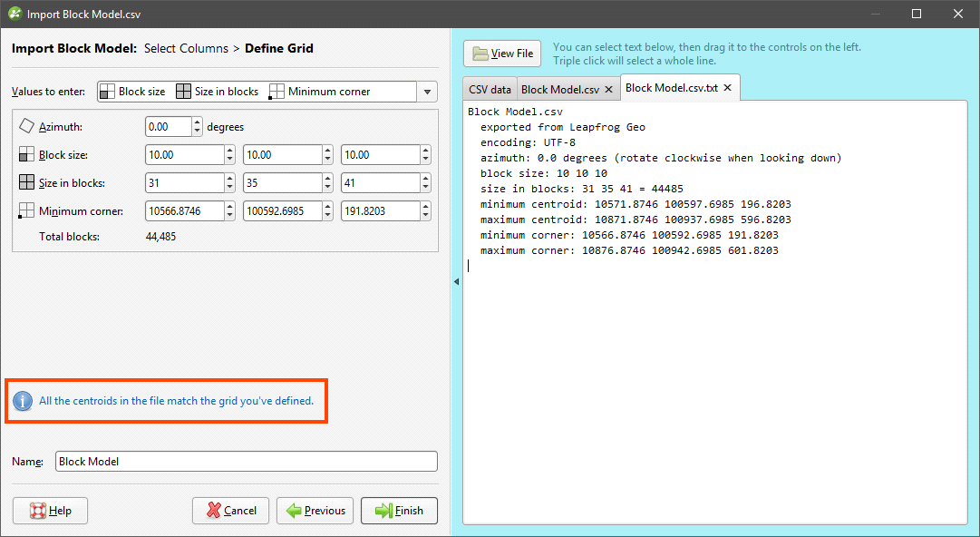Click Minimum corner field 100592.6985
980x537 pixels.
283,210
